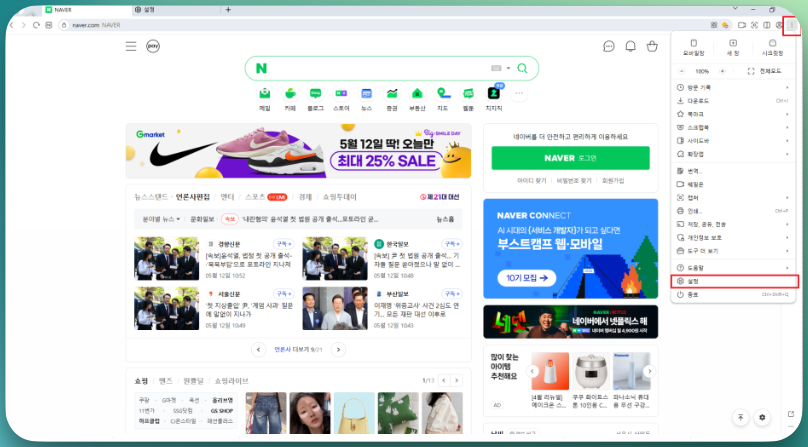
Task: Switch to the 설정 browser tab
Action: [x=175, y=9]
